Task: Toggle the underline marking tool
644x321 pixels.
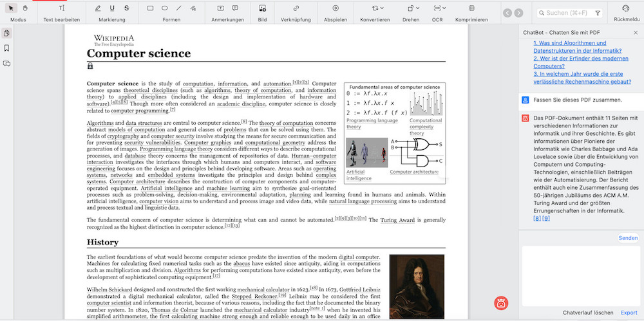Action: (112, 8)
